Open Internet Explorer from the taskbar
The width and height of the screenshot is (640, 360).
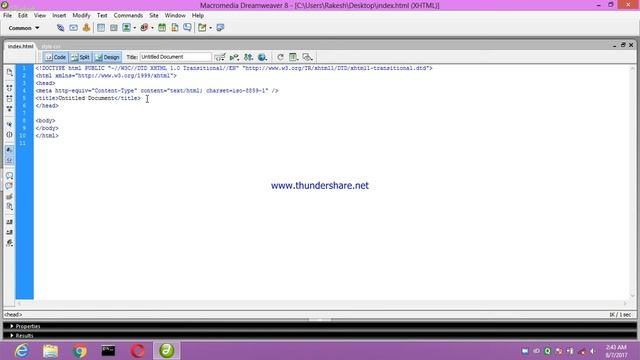pos(21,351)
